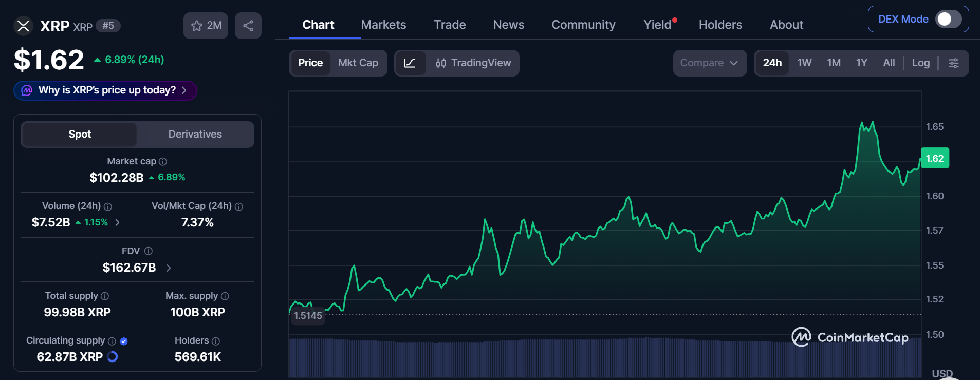Click verified checkmark beside Circulating supply
980x380 pixels.
click(x=124, y=341)
